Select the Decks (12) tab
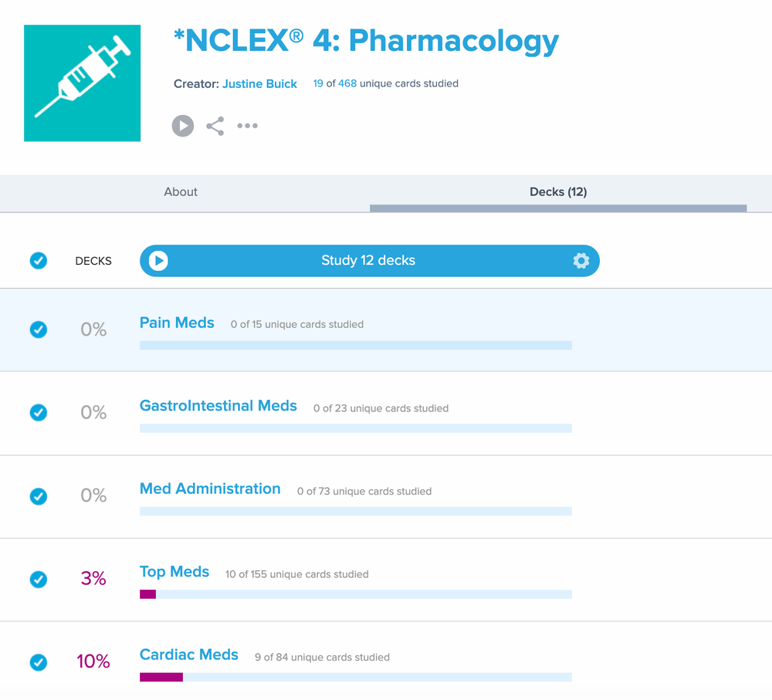The height and width of the screenshot is (700, 772). tap(557, 191)
